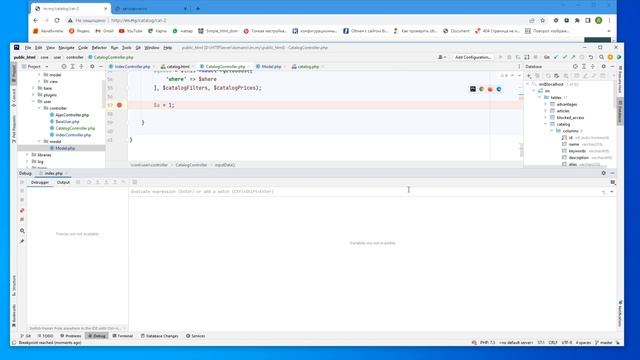Open the Project panel settings gear
Image resolution: width=640 pixels, height=360 pixels.
pyautogui.click(x=92, y=67)
